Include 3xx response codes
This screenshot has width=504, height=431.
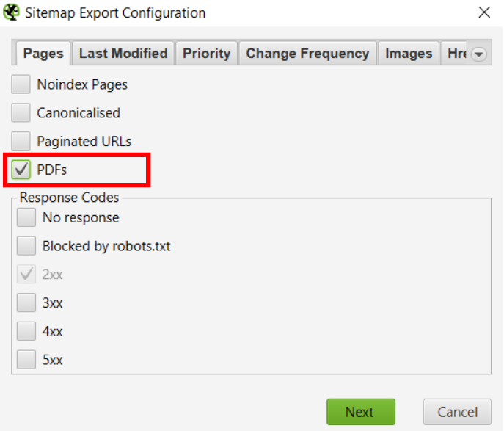click(26, 303)
